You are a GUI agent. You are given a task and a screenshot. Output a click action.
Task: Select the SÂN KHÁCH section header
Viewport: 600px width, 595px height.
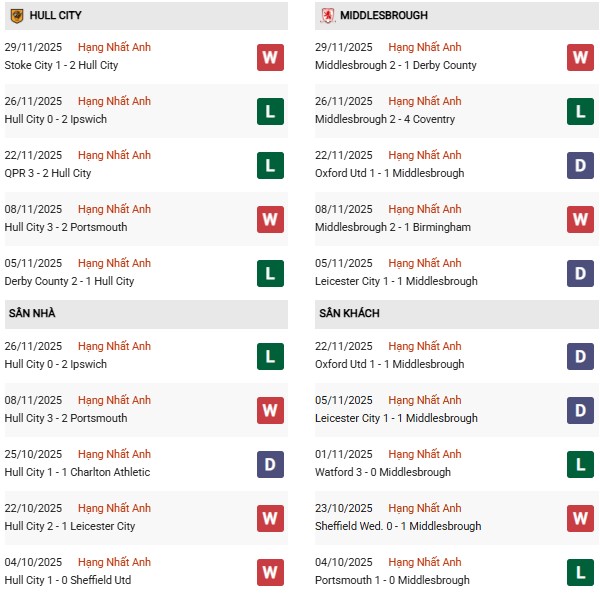349,314
